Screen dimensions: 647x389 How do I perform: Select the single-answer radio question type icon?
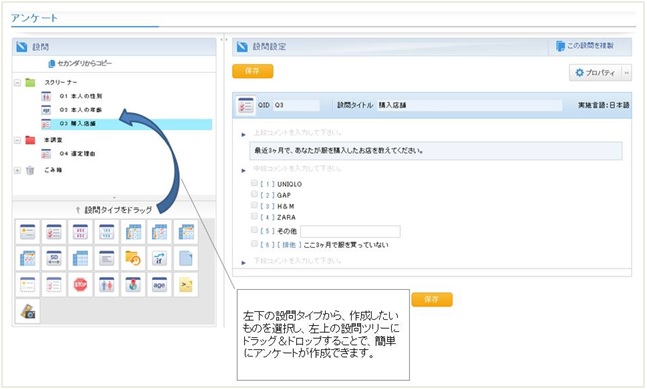(28, 232)
